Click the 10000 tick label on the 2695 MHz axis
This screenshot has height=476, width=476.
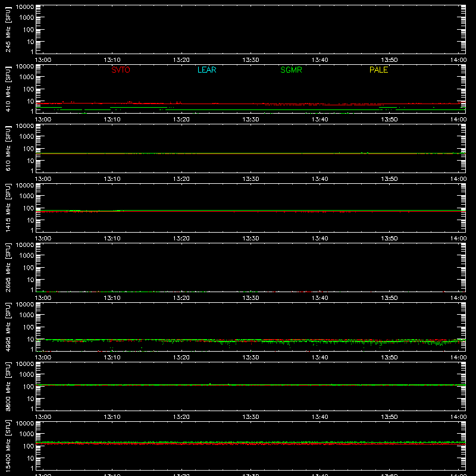(x=25, y=245)
